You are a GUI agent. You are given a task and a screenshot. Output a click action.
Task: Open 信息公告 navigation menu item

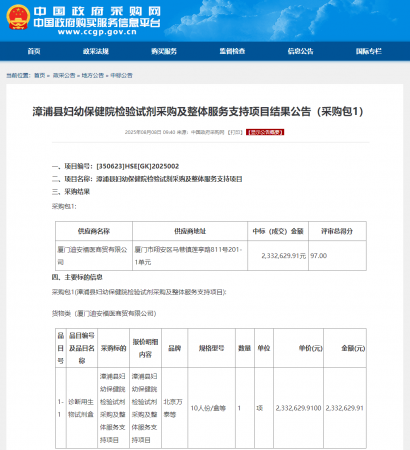[300, 51]
